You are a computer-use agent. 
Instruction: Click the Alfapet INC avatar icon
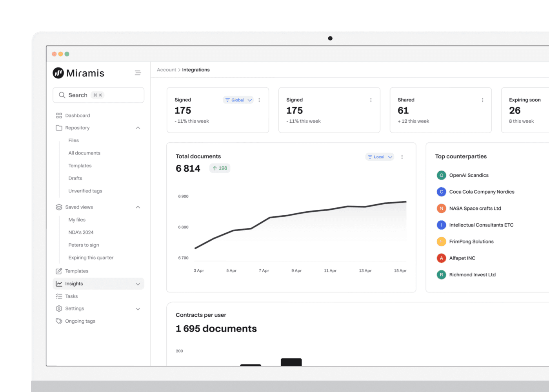pyautogui.click(x=441, y=258)
